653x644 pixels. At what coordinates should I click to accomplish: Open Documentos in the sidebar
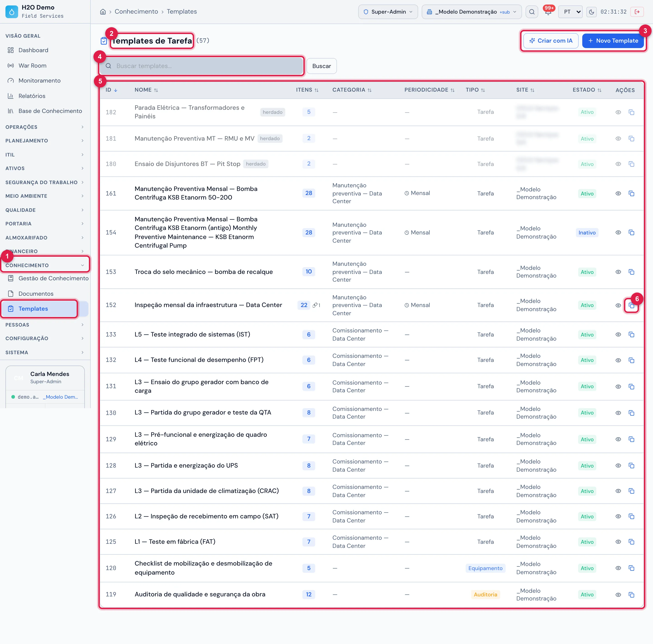click(45, 294)
